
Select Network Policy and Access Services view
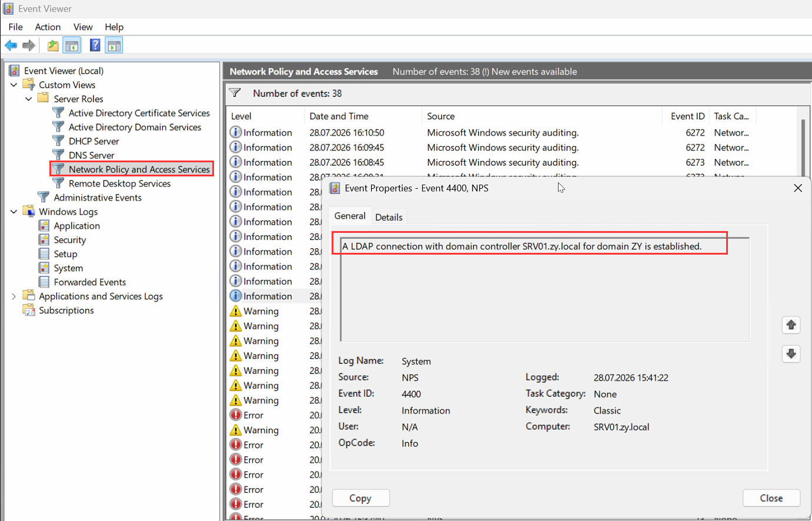click(139, 169)
